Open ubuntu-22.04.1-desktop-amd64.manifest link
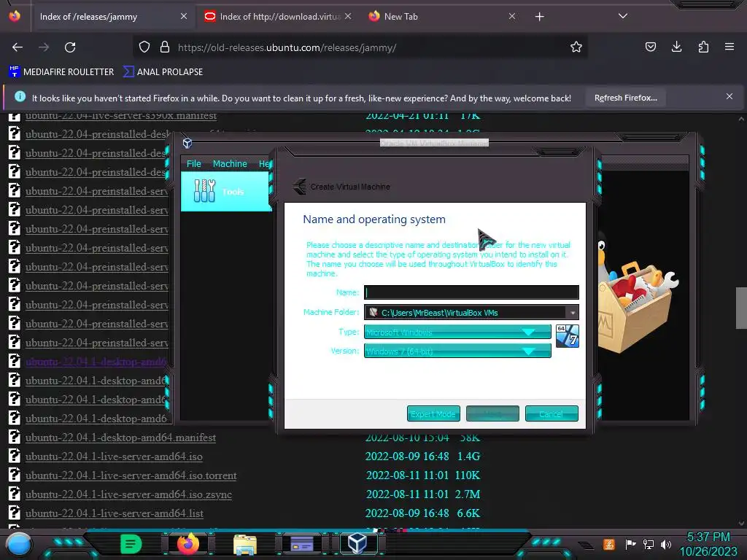Screen dimensions: 747x560 click(120, 437)
